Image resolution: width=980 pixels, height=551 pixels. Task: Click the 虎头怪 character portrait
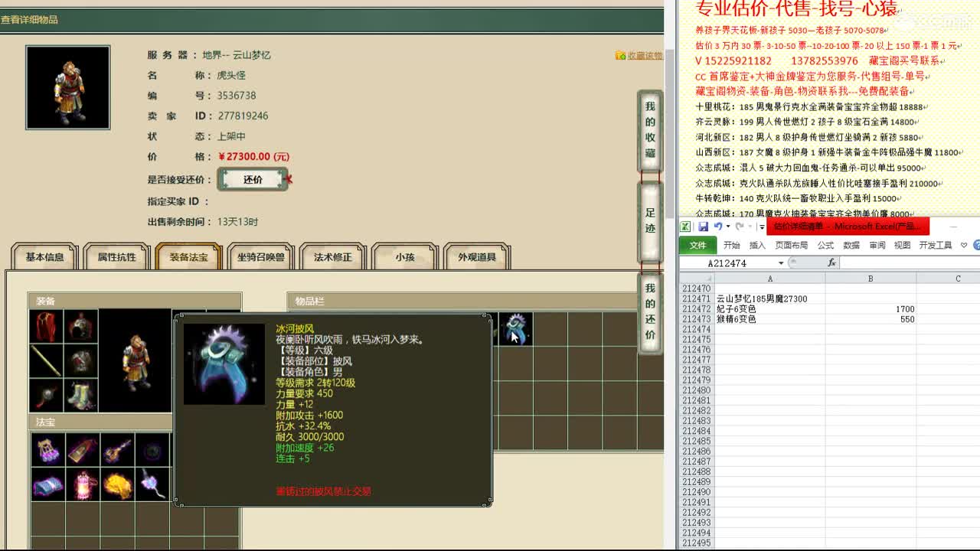67,87
